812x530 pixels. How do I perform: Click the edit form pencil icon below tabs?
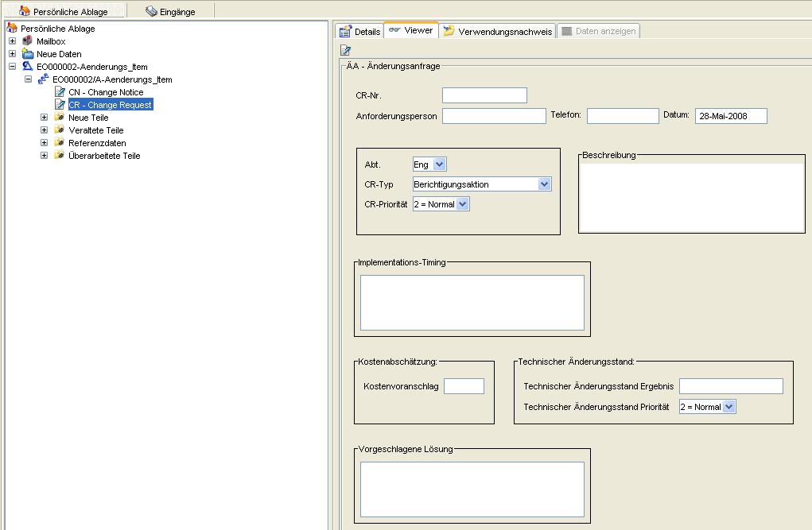345,50
